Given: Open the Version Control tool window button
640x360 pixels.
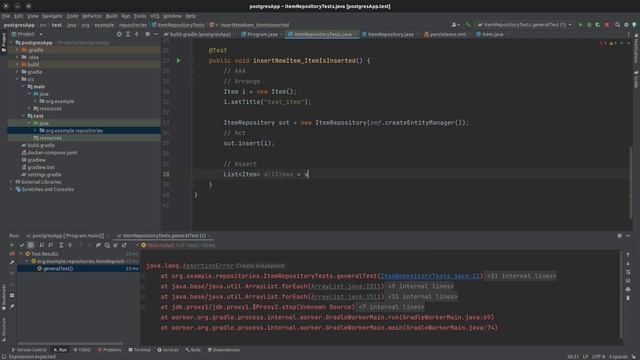Looking at the screenshot, I should click(29, 350).
